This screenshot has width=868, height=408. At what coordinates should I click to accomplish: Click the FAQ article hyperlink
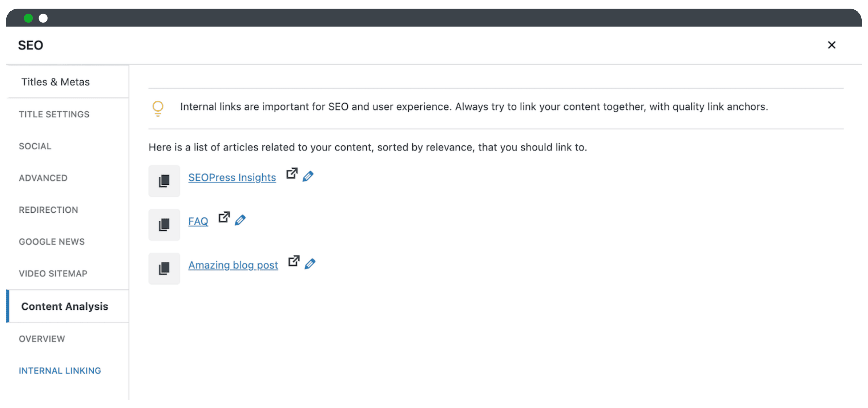(x=198, y=220)
